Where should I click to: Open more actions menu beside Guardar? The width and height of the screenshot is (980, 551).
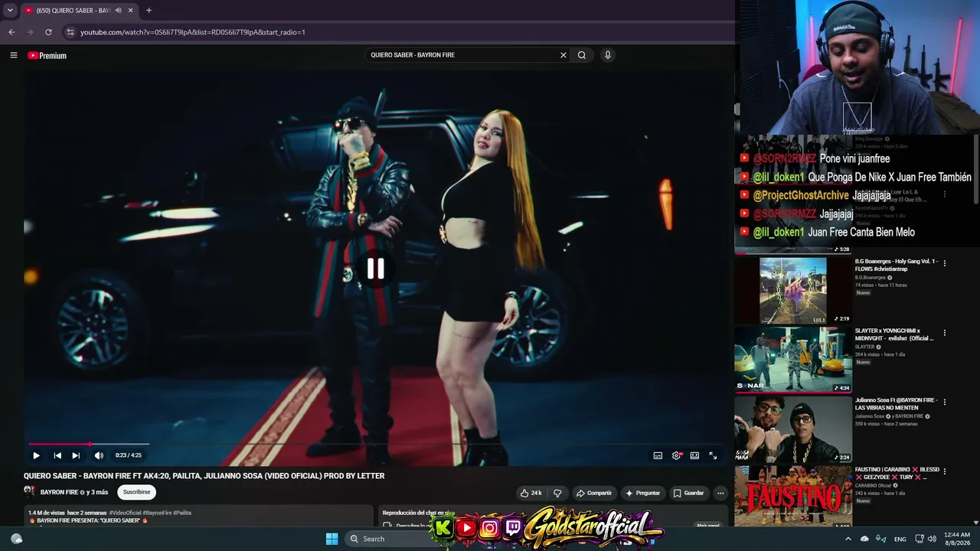[x=720, y=493]
